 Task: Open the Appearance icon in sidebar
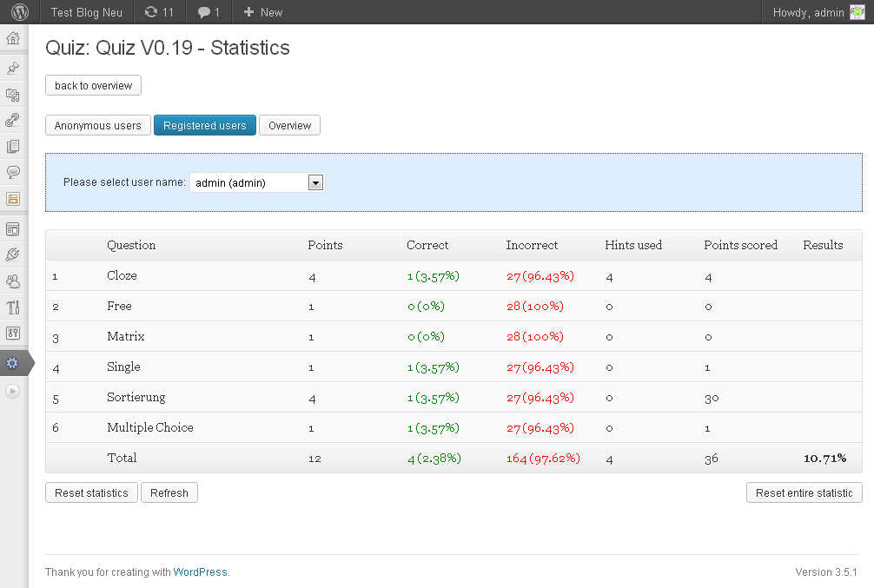(13, 229)
